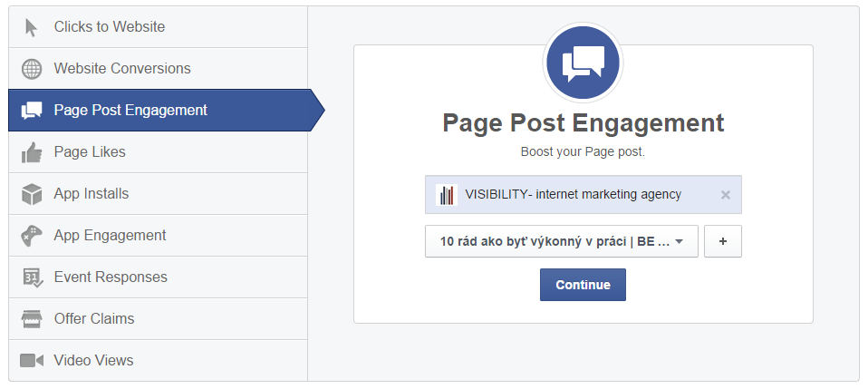The width and height of the screenshot is (868, 389).
Task: Select the Video Views objective label
Action: pyautogui.click(x=93, y=361)
